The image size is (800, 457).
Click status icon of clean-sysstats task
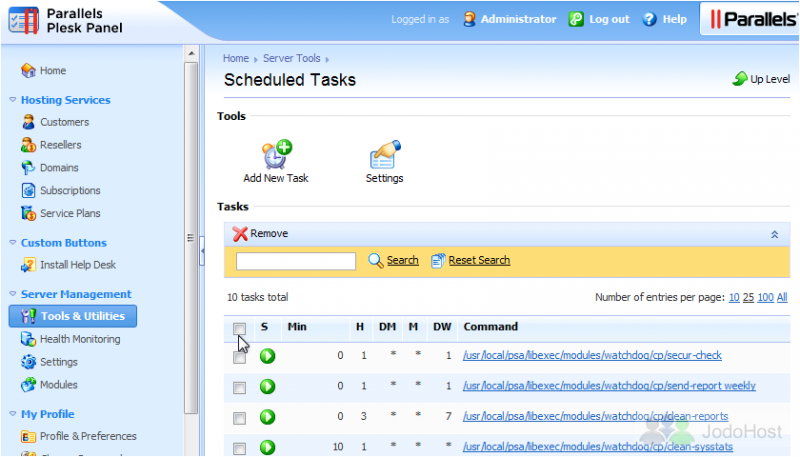[x=267, y=447]
